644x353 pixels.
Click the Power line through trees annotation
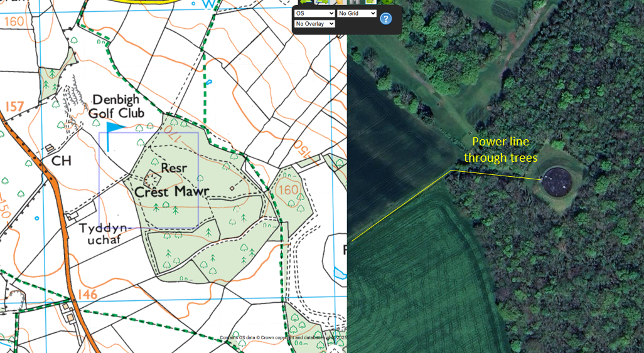tap(500, 150)
